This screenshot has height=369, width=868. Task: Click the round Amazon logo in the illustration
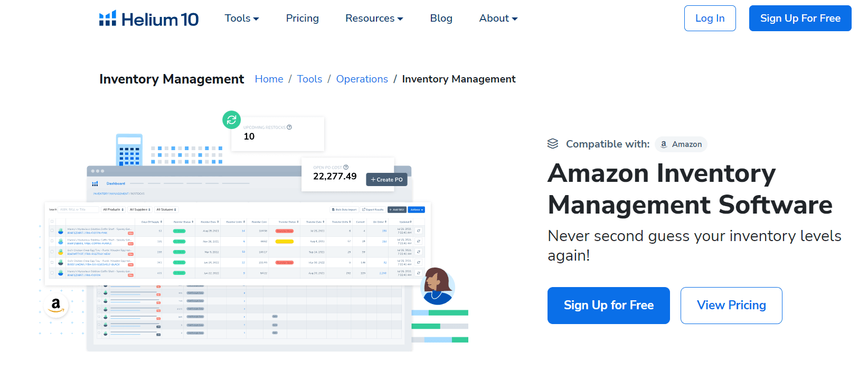tap(56, 306)
